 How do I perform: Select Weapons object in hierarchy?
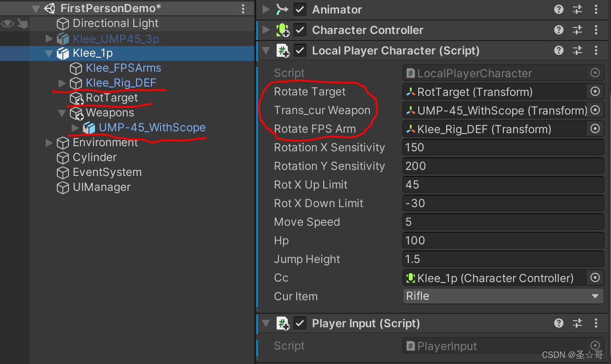tap(110, 113)
